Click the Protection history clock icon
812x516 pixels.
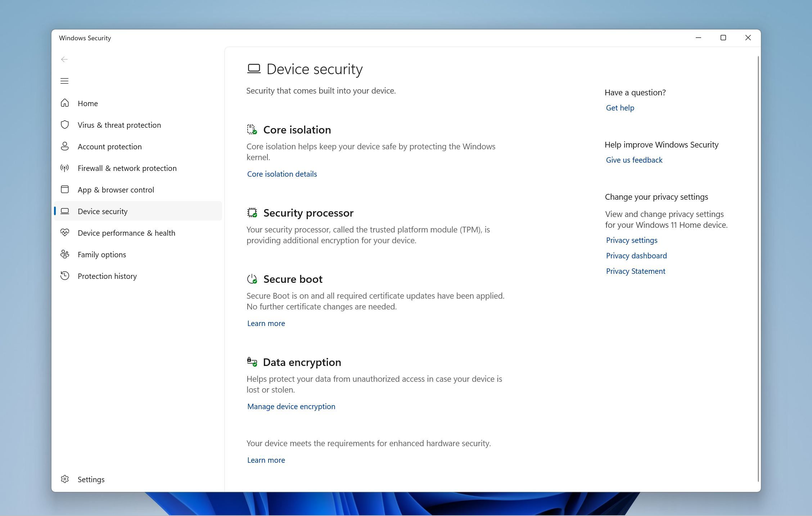tap(65, 276)
